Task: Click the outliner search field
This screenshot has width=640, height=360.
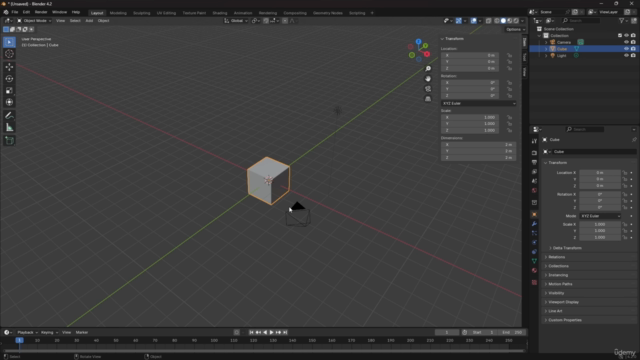Action: pyautogui.click(x=581, y=21)
